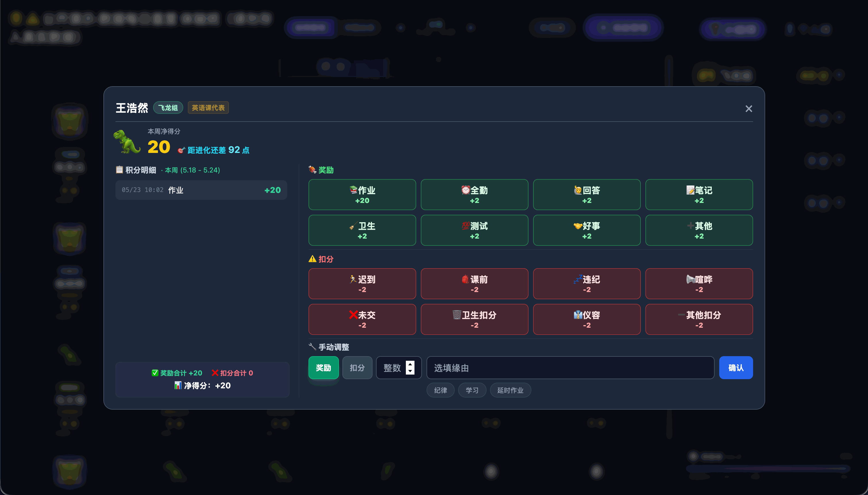Open the 05/23 10:02 作业 record
Viewport: 868px width, 495px height.
(x=201, y=190)
